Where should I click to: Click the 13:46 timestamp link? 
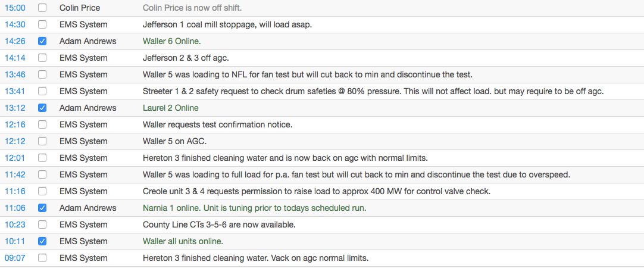click(15, 74)
